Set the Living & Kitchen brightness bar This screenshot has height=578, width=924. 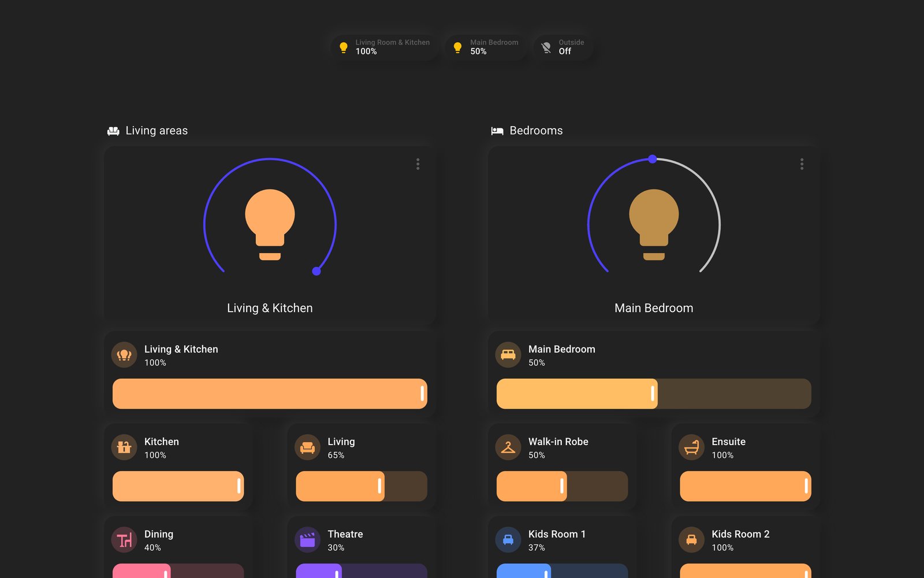[x=270, y=394]
